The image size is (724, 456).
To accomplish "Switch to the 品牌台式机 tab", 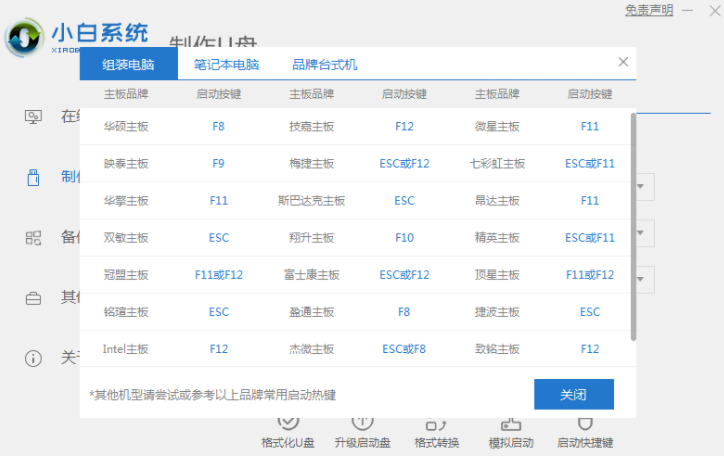I will point(324,65).
